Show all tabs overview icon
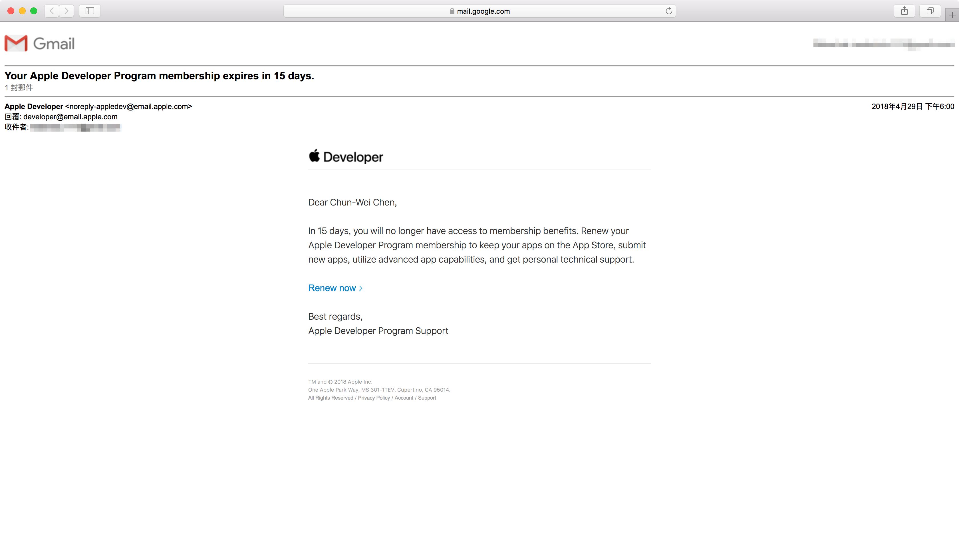The height and width of the screenshot is (560, 959). point(930,11)
